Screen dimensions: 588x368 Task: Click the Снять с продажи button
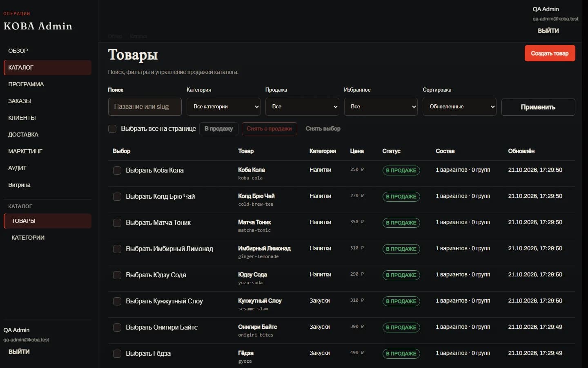click(x=269, y=129)
